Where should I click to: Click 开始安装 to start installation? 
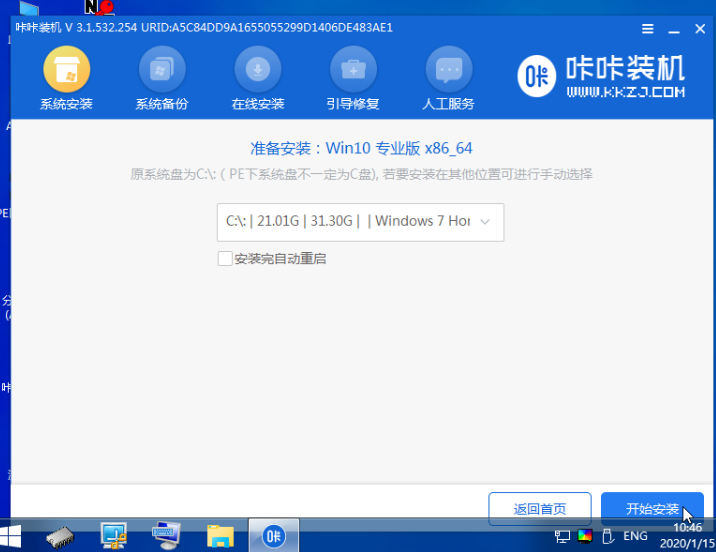[x=652, y=509]
